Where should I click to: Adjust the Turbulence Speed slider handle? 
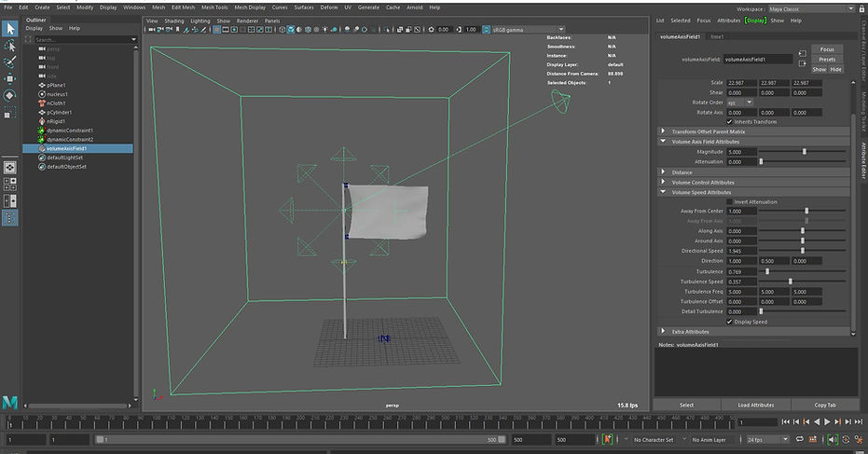click(790, 282)
